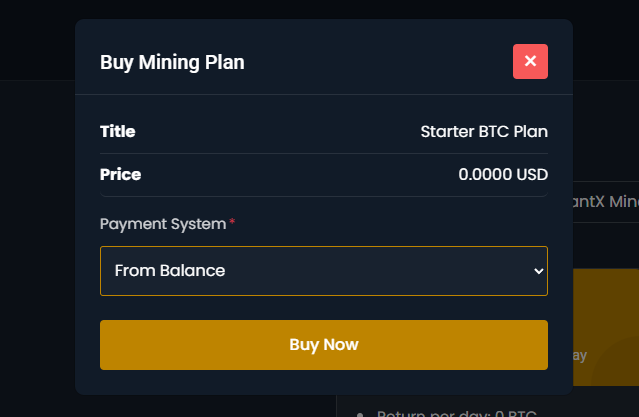The width and height of the screenshot is (639, 417).
Task: Click the dark backdrop left of the dialog
Action: pos(37,245)
